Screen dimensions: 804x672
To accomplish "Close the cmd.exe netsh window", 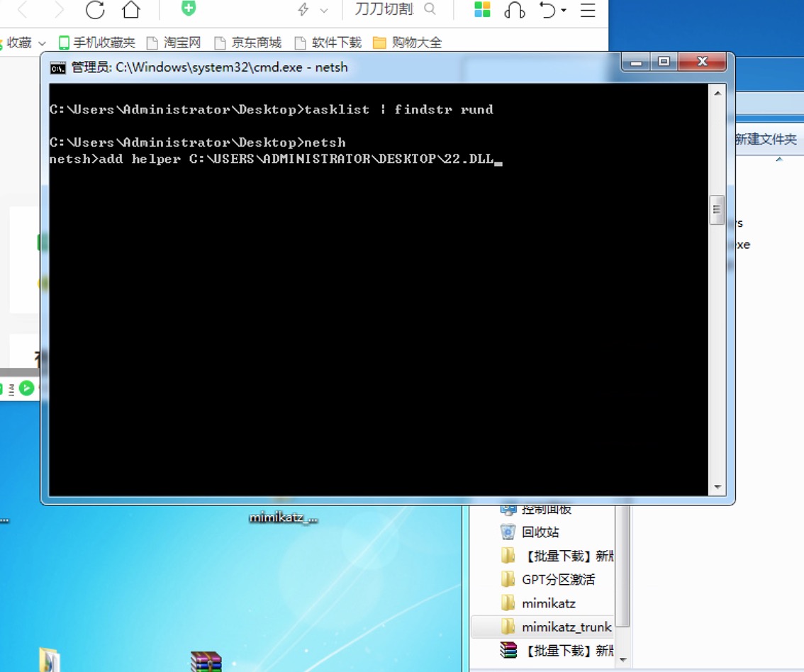I will click(x=702, y=62).
